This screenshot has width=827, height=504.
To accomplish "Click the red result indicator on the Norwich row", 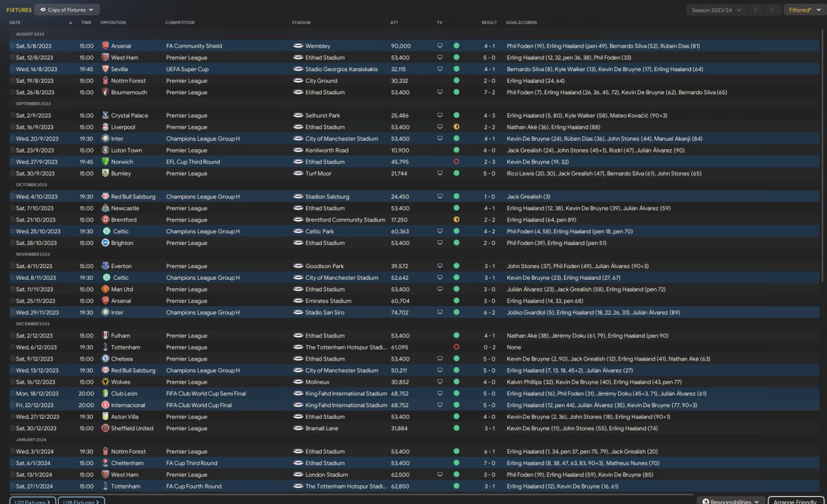I will tap(456, 162).
